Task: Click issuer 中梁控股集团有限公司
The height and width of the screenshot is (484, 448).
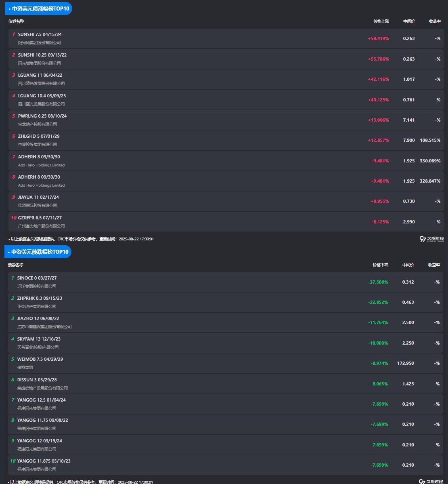Action: point(38,145)
